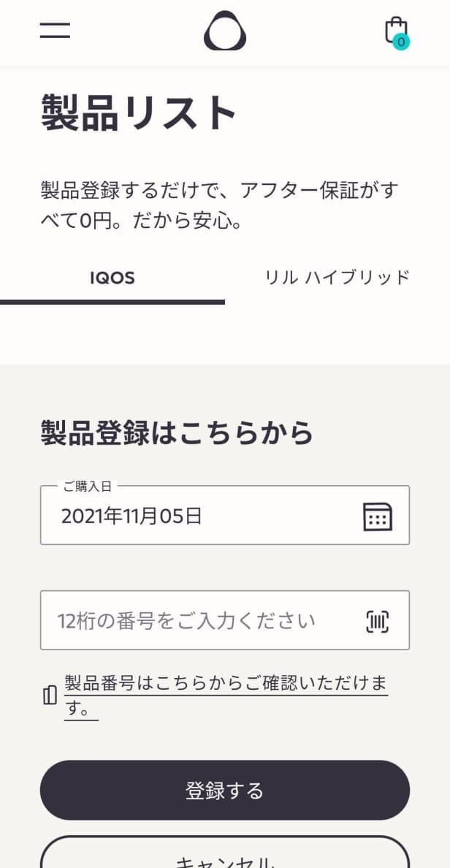Open the shopping cart
Viewport: 450px width, 868px height.
tap(395, 30)
